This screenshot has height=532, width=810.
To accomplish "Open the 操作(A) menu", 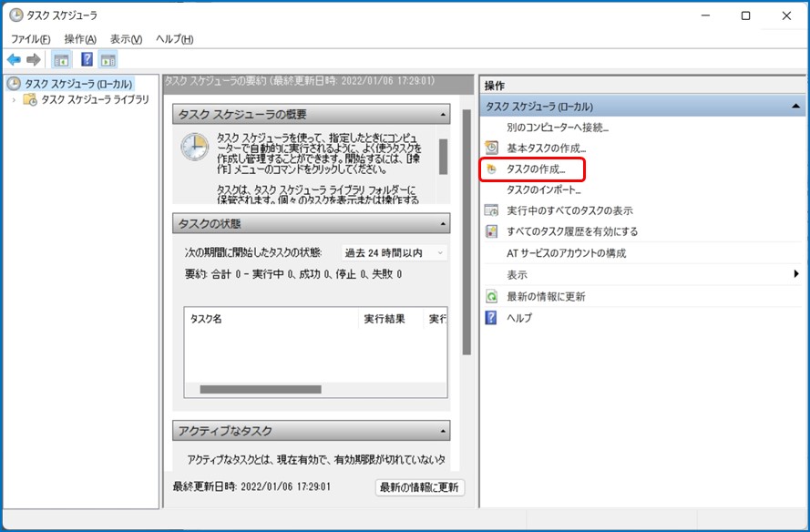I will [x=79, y=39].
